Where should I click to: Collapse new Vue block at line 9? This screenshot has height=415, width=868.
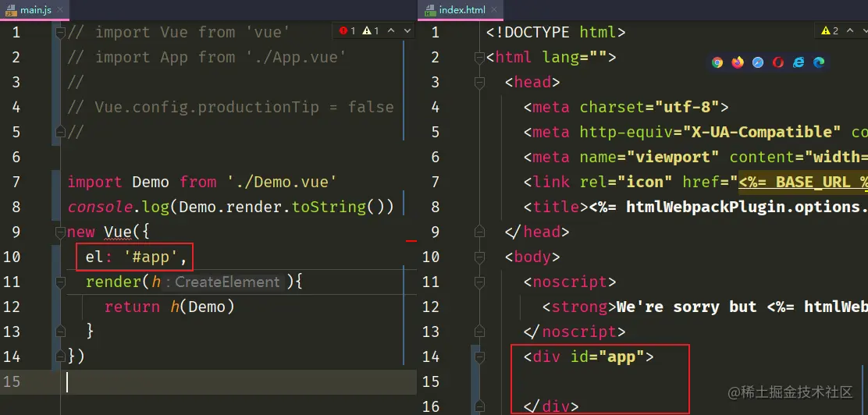(x=60, y=232)
